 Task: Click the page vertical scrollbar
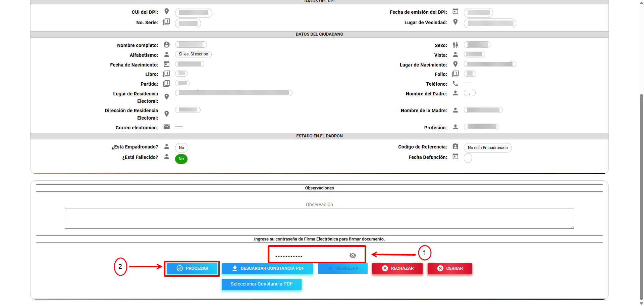tap(641, 195)
